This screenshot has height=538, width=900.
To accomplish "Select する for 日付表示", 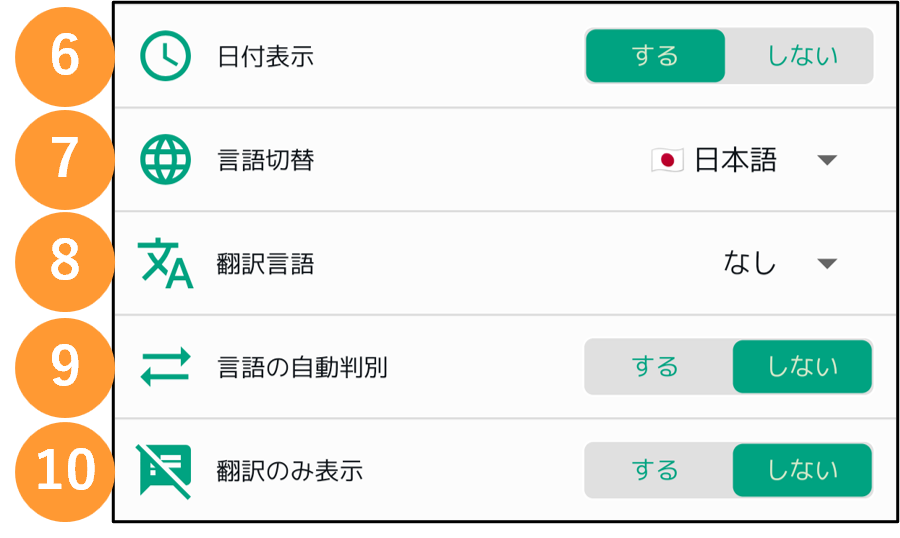I will (655, 56).
